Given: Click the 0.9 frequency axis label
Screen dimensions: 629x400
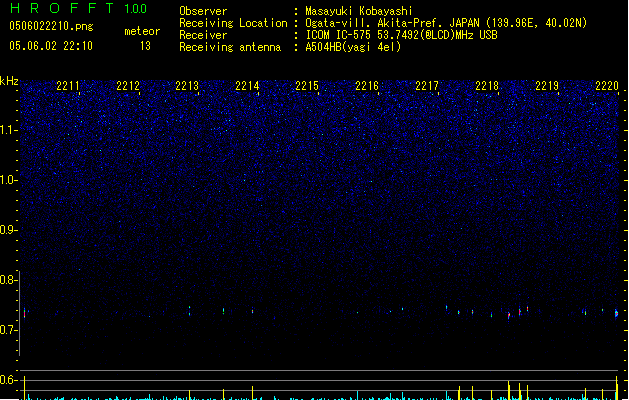Looking at the screenshot, I should (8, 230).
